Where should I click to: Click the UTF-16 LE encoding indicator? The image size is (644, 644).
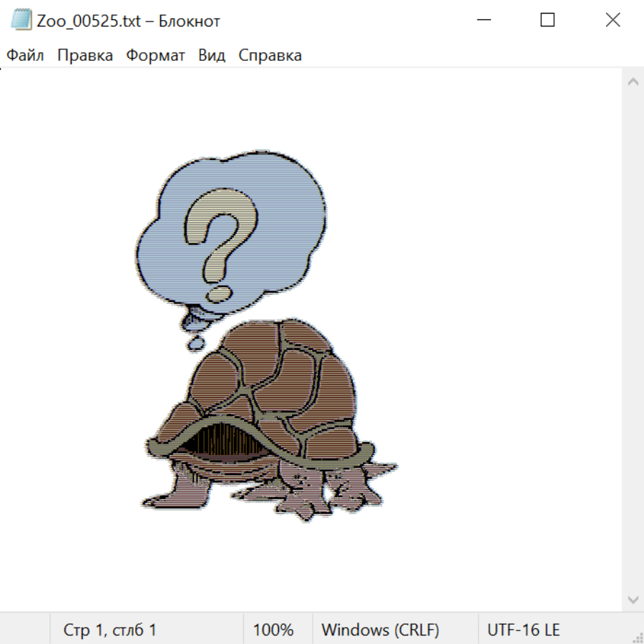tap(524, 630)
